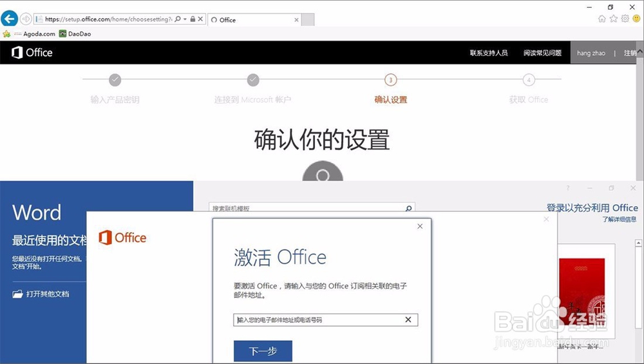The height and width of the screenshot is (364, 644).
Task: Click the folder icon beside 打开其他文档
Action: [17, 294]
